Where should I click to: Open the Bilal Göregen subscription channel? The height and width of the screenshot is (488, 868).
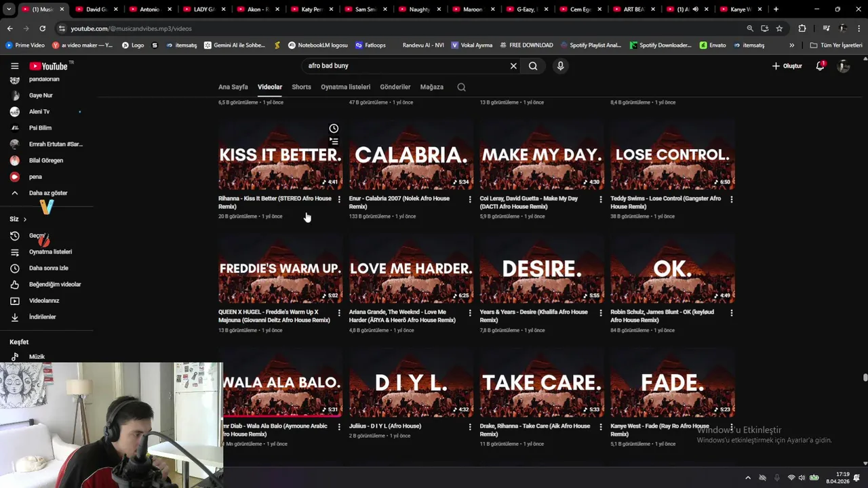pos(46,161)
